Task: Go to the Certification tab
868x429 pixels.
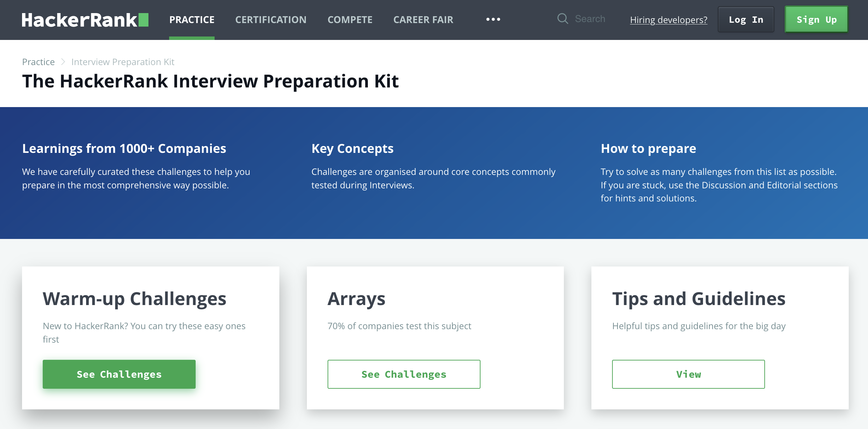Action: click(x=270, y=20)
